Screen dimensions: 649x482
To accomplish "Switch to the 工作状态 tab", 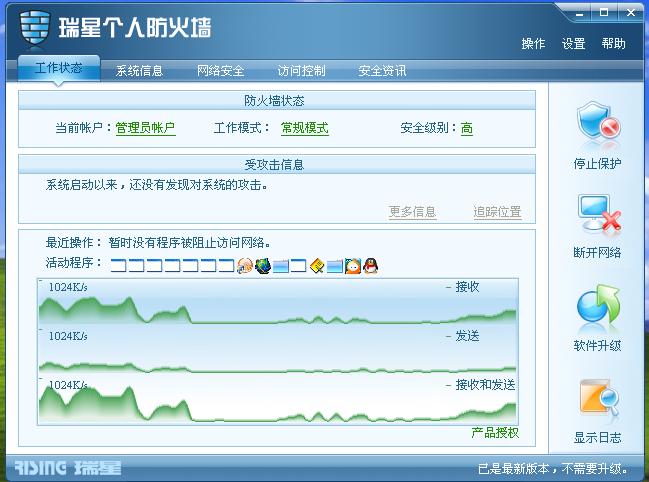I will coord(59,68).
